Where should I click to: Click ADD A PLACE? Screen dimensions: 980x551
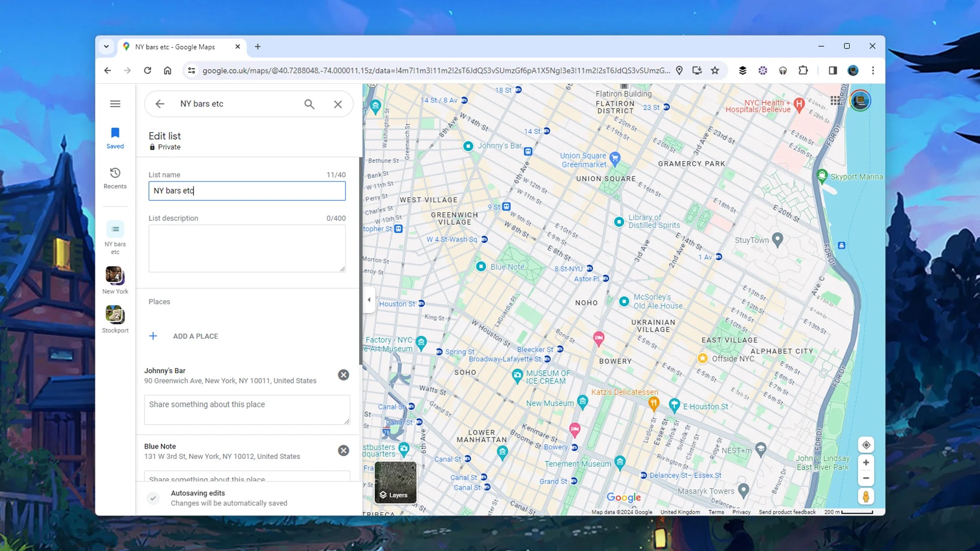(195, 336)
